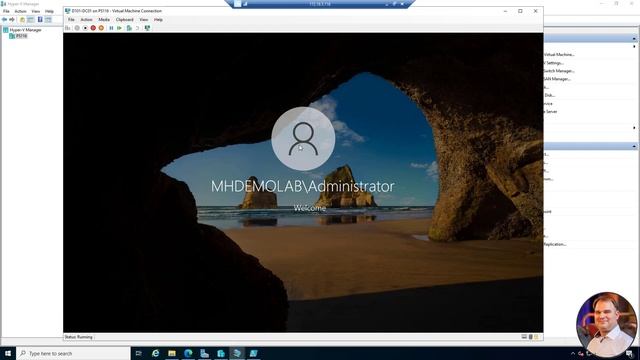
Task: Click the Replication action in Actions pane
Action: coord(555,244)
